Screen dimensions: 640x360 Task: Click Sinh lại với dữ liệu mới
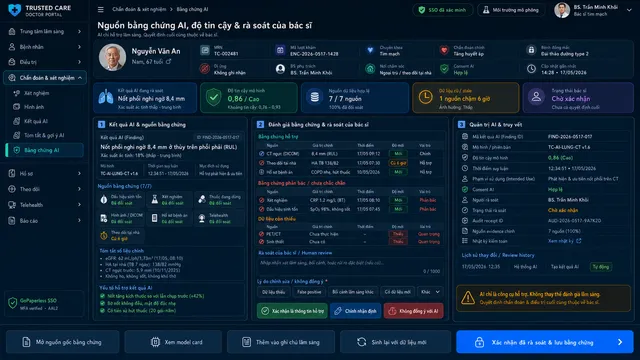point(395,342)
